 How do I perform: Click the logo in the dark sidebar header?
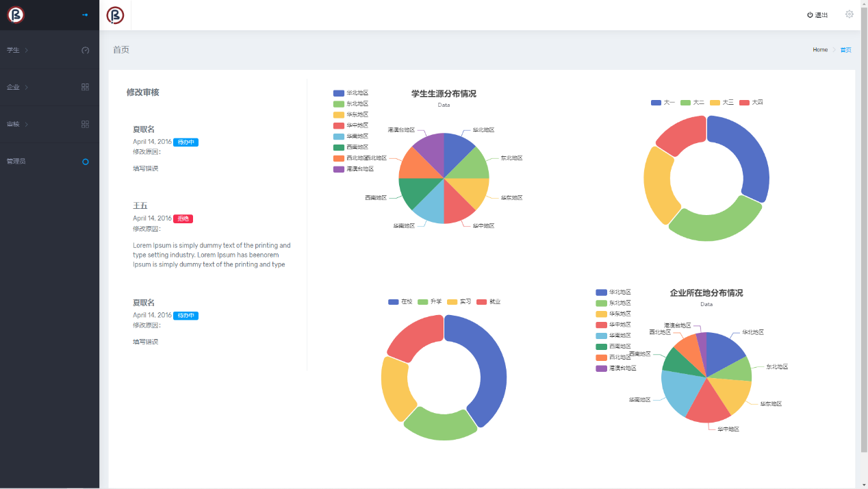(16, 15)
